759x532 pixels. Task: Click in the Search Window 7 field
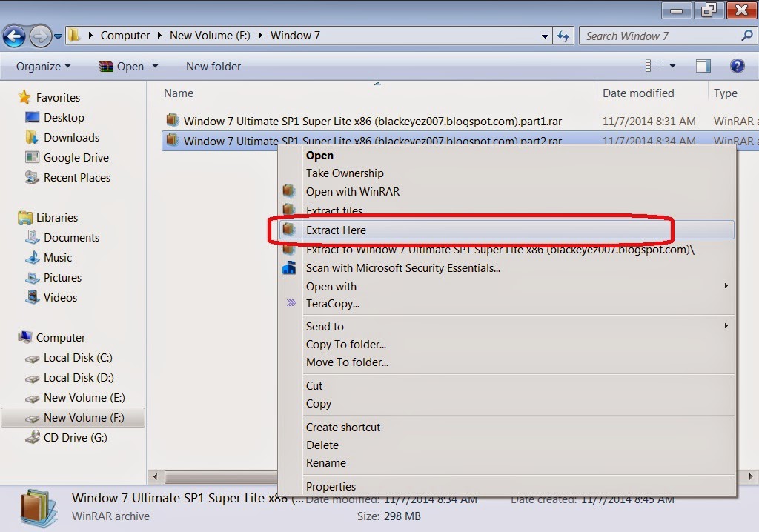click(662, 36)
